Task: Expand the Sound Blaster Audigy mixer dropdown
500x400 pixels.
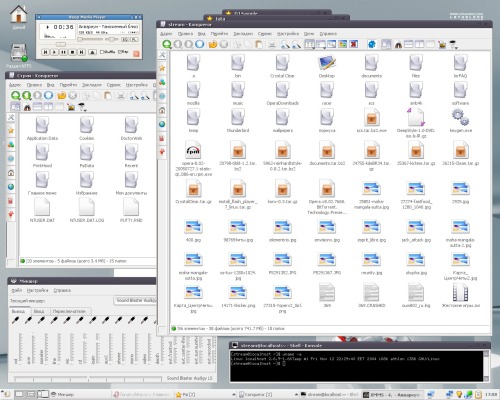Action: coord(135,300)
